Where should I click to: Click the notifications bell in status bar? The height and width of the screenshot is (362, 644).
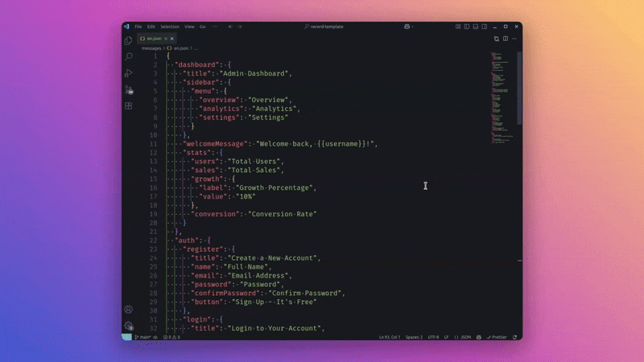(x=515, y=337)
